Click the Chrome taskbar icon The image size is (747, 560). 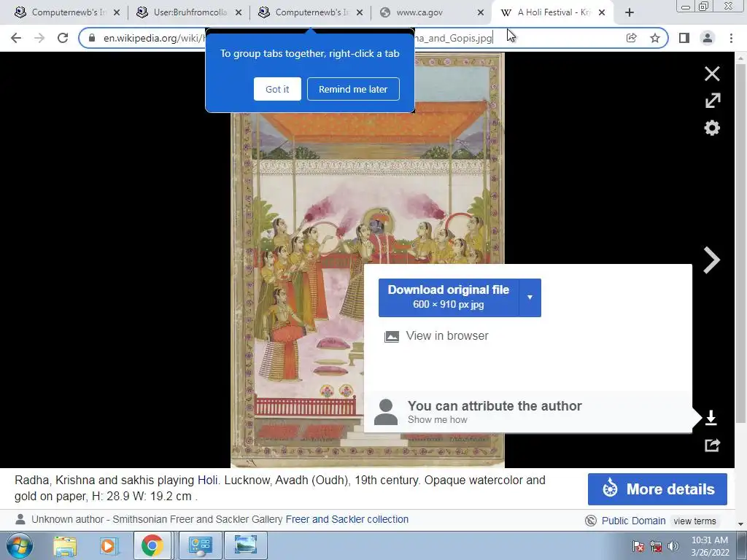[x=152, y=546]
